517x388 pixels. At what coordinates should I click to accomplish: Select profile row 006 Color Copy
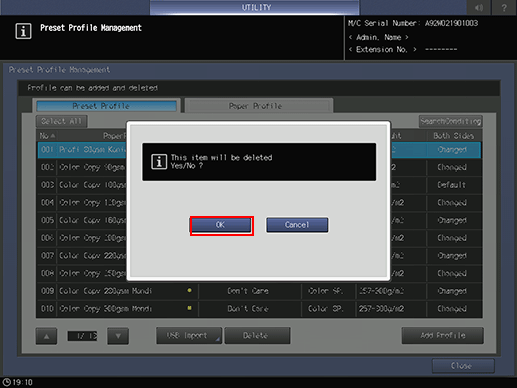259,238
